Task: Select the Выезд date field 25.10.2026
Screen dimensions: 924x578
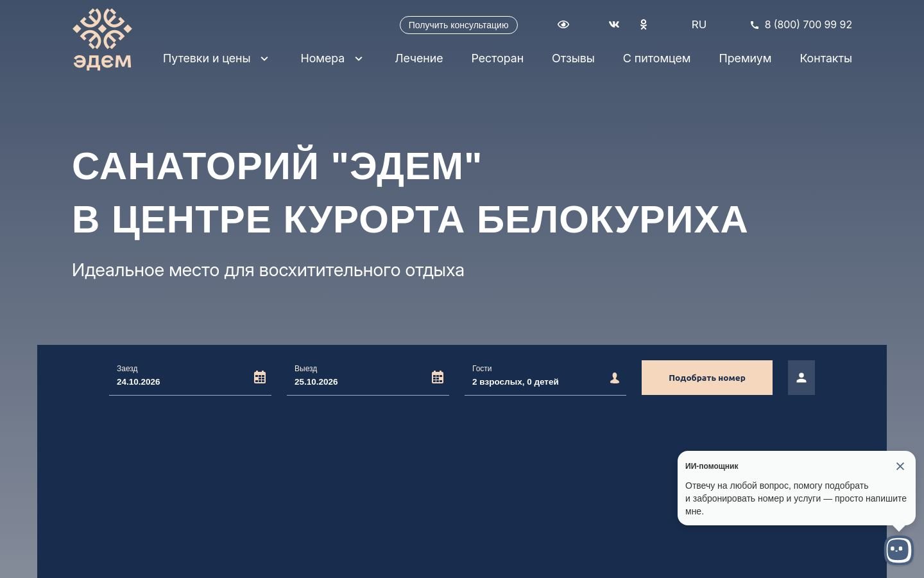Action: pyautogui.click(x=368, y=378)
